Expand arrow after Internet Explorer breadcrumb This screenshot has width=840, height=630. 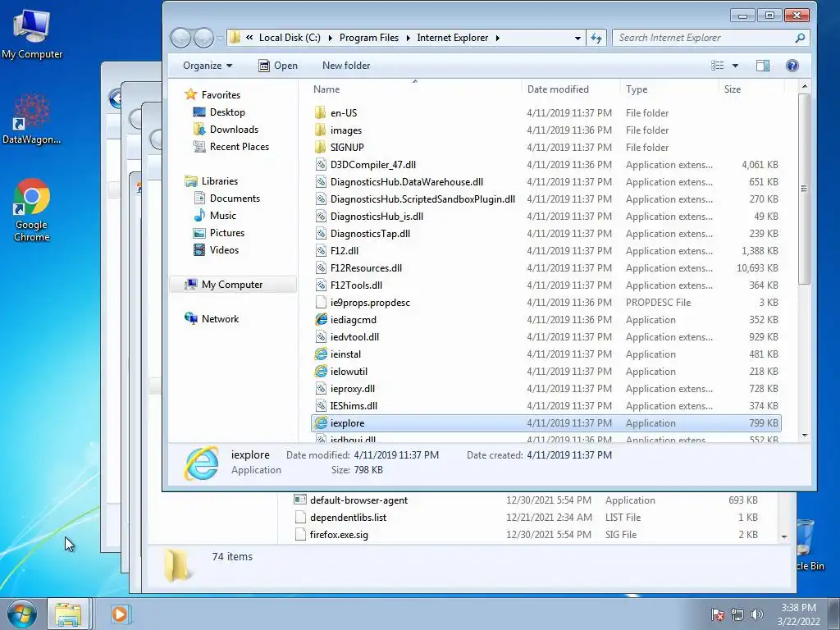(498, 38)
